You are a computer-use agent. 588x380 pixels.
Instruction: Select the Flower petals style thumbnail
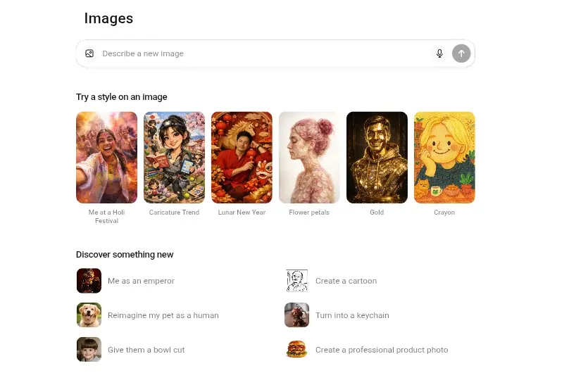309,158
